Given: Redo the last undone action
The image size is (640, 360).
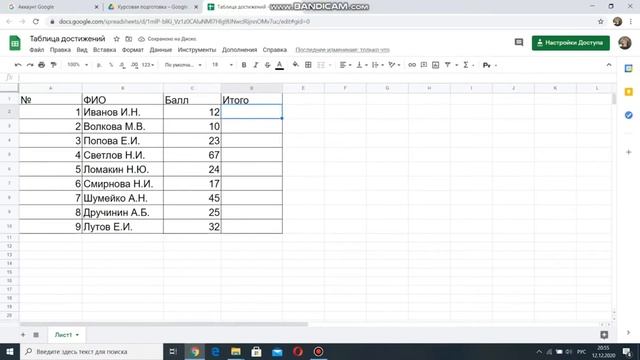Looking at the screenshot, I should pyautogui.click(x=30, y=65).
